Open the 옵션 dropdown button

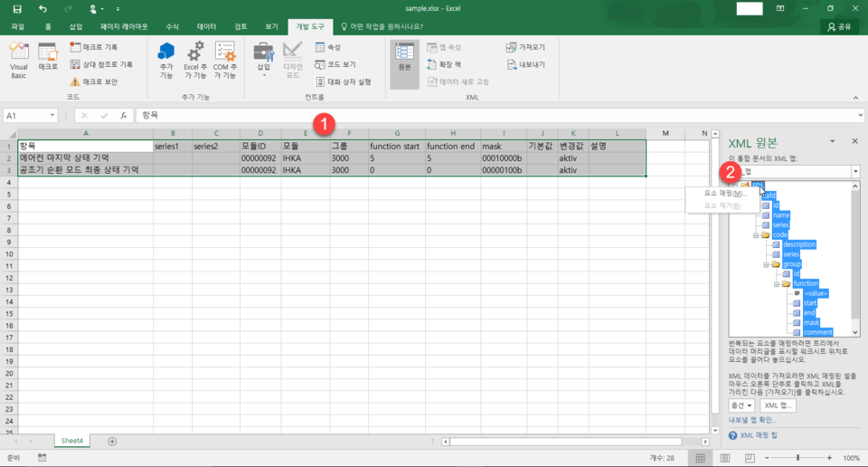coord(741,405)
